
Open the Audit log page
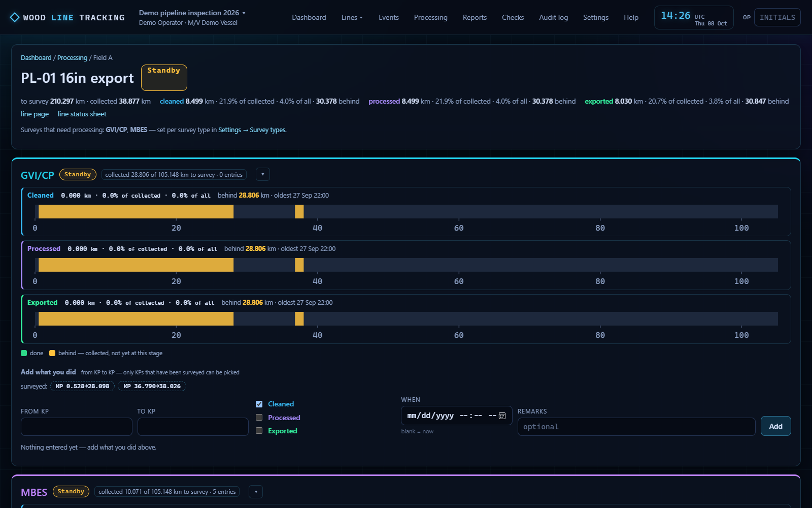(x=553, y=17)
